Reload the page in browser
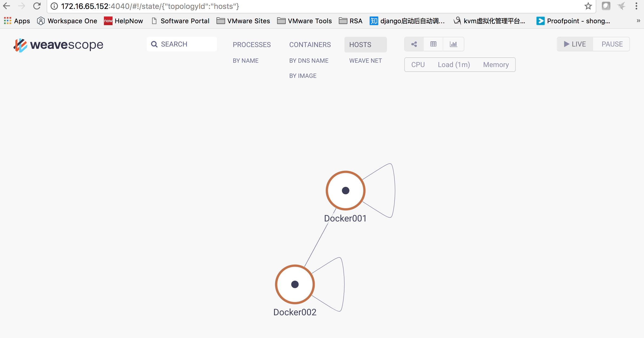This screenshot has height=338, width=644. 37,6
